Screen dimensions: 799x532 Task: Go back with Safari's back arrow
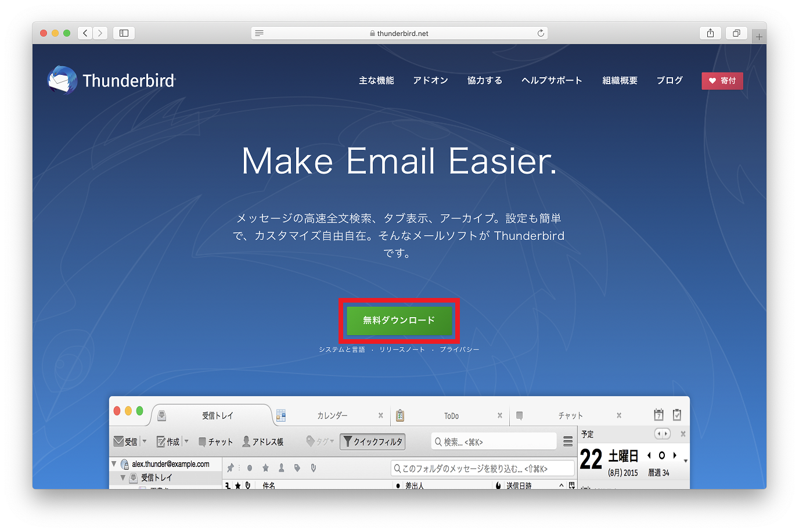click(85, 33)
